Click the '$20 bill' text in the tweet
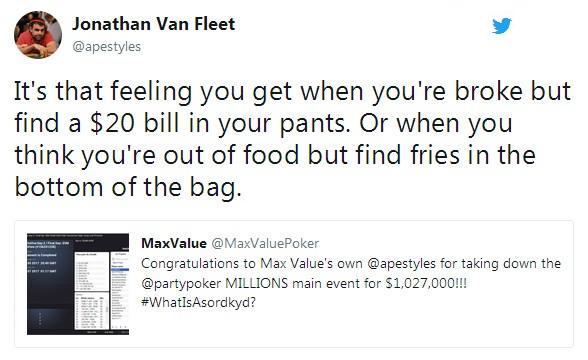 134,123
